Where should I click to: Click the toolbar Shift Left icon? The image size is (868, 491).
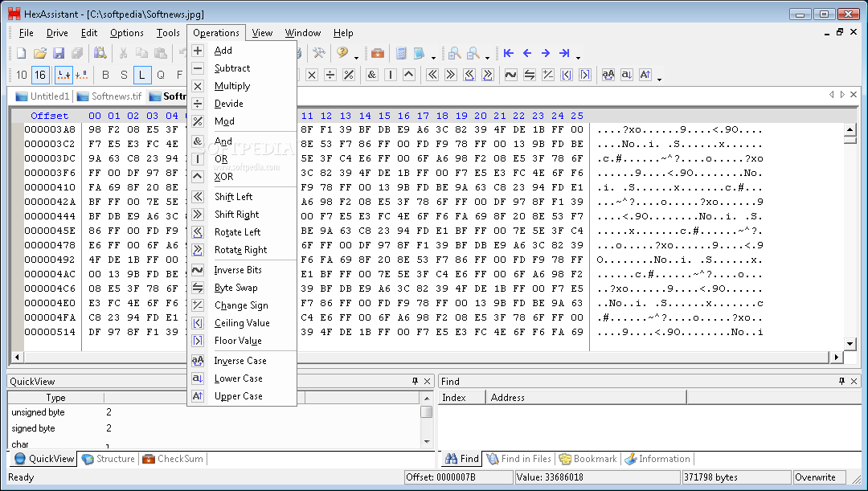(x=432, y=75)
